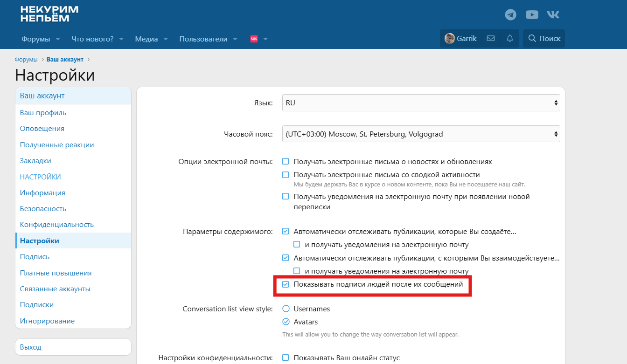Enable emails about news and updates
The width and height of the screenshot is (627, 364).
[286, 162]
